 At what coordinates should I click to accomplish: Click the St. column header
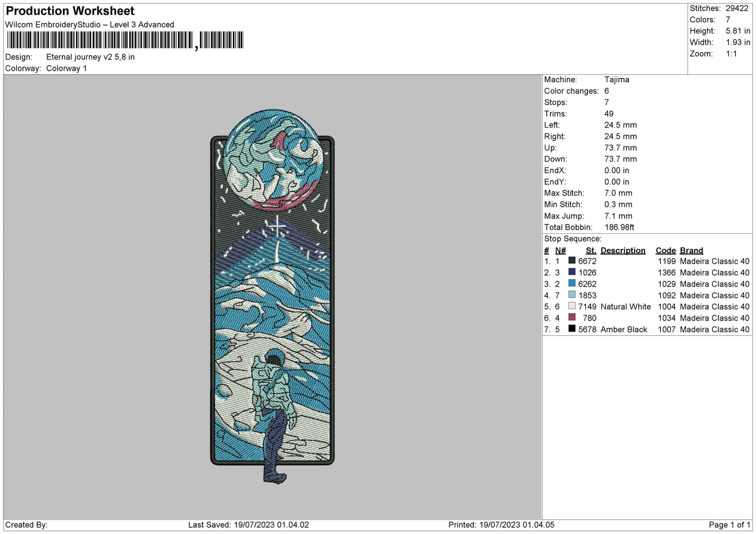pyautogui.click(x=591, y=251)
